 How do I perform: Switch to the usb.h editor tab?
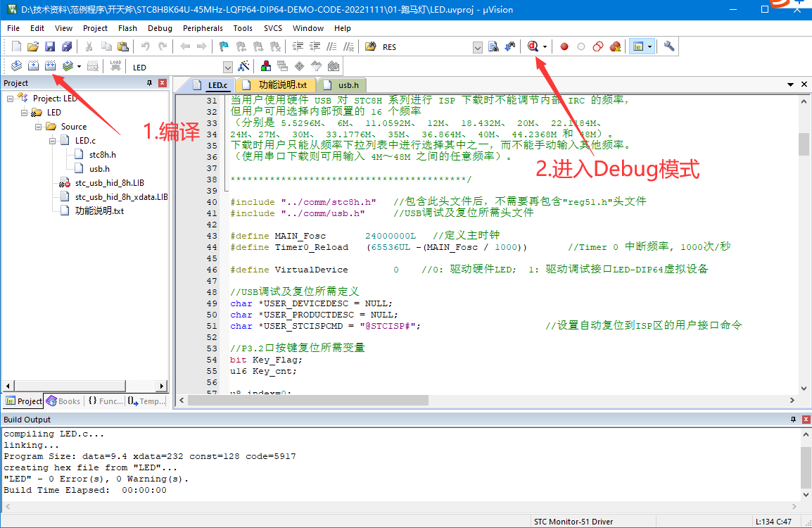point(348,85)
